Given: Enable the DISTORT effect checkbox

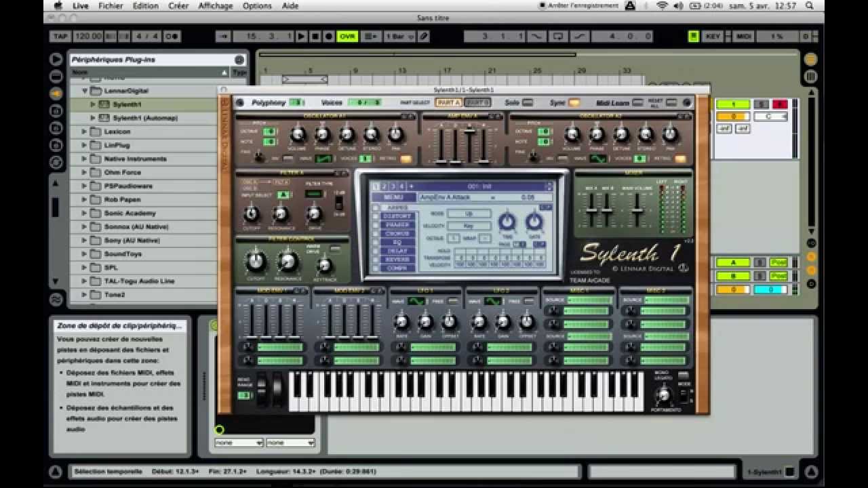Looking at the screenshot, I should point(376,216).
